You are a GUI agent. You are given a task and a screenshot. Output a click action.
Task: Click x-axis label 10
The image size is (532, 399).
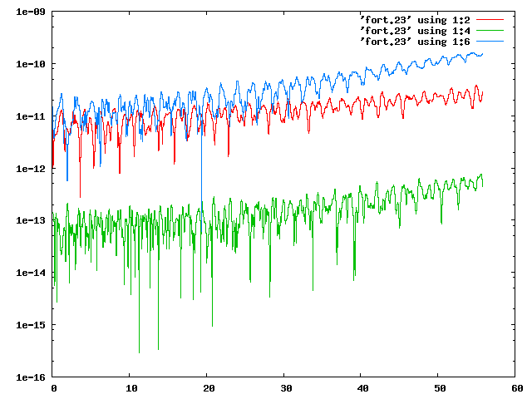[131, 388]
